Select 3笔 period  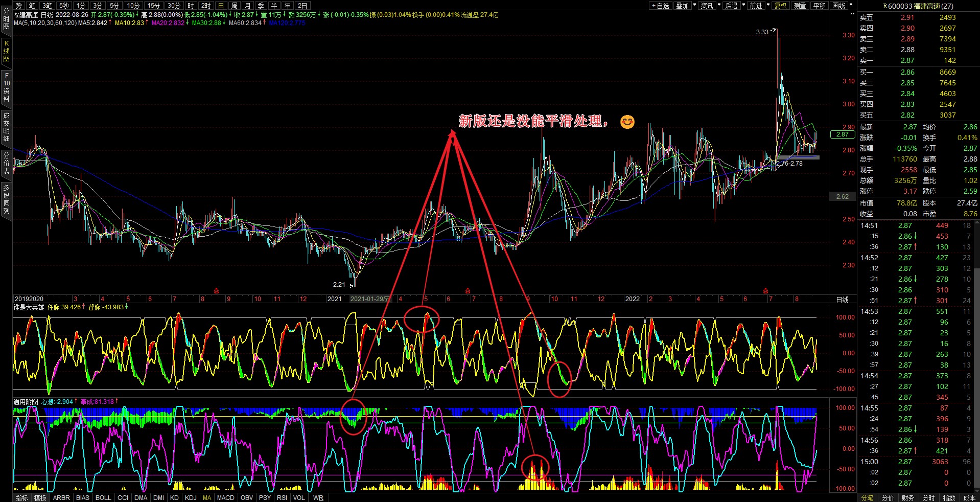point(48,6)
